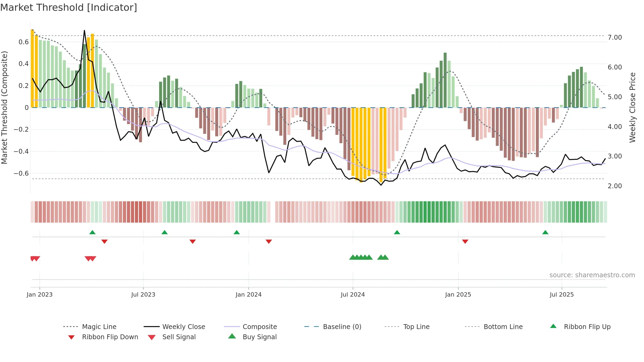Toggle the Sell Signal legend entry

(x=171, y=337)
